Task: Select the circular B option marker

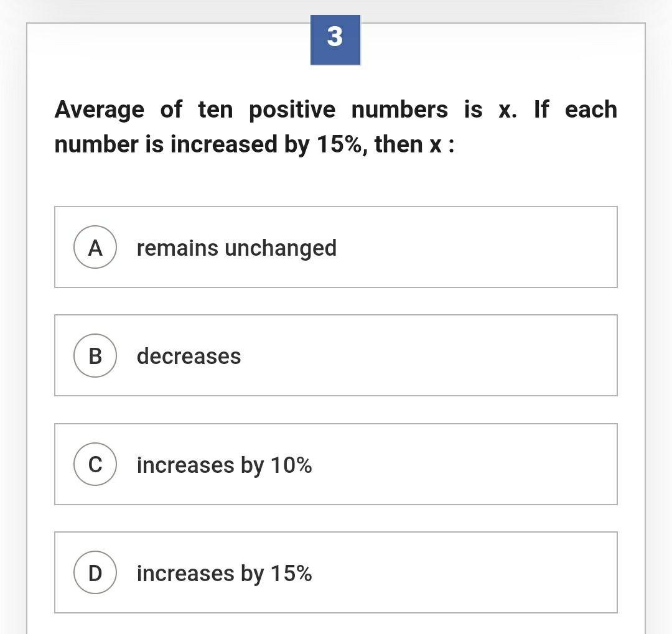Action: click(x=95, y=356)
